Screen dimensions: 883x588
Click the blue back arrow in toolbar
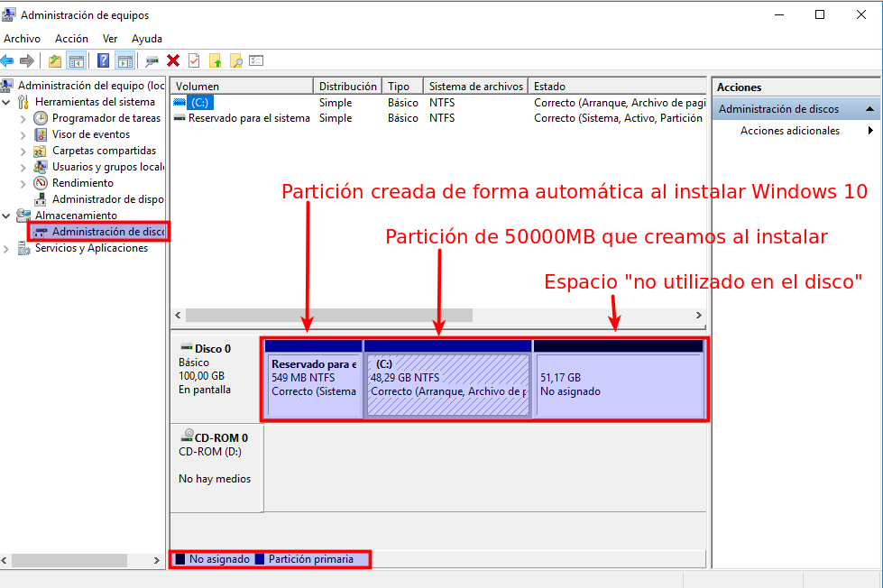[x=7, y=60]
